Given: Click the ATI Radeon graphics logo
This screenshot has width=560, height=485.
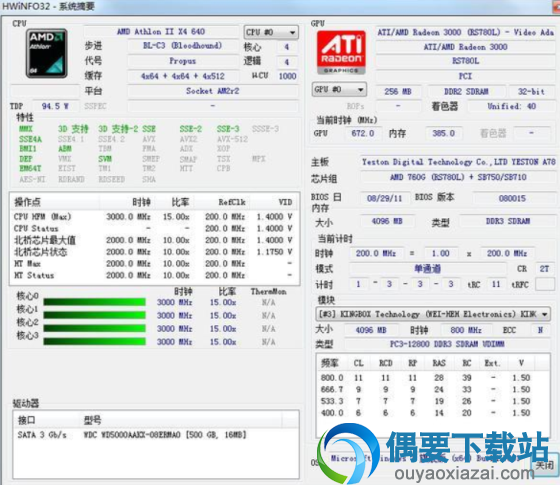Looking at the screenshot, I should (x=341, y=52).
